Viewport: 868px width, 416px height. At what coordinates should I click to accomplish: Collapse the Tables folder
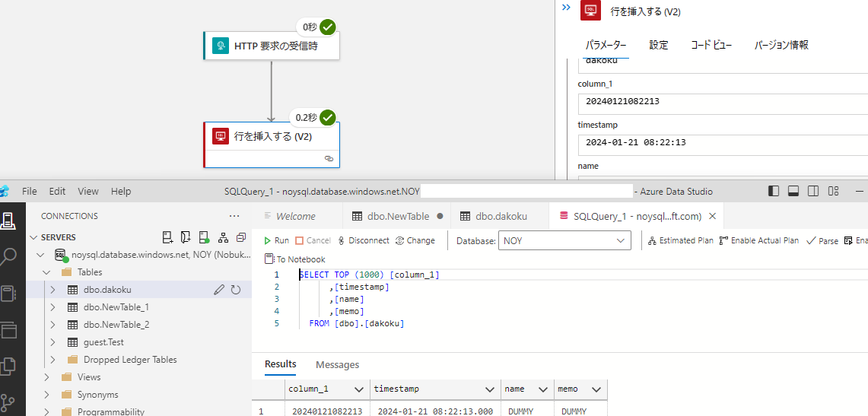coord(46,272)
